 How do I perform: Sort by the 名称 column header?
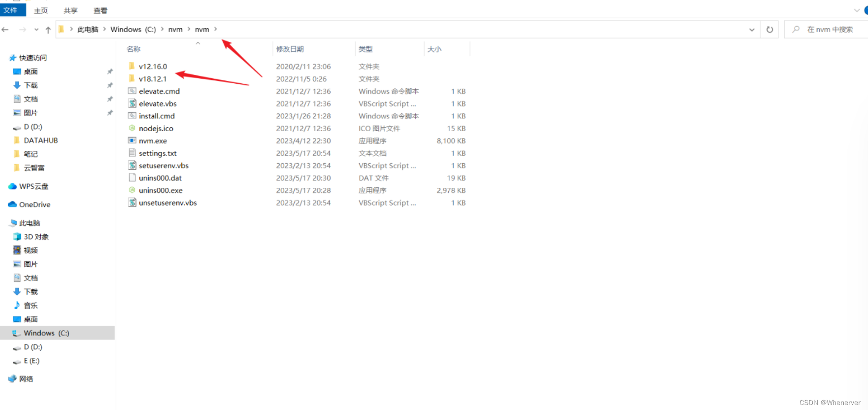click(x=134, y=49)
